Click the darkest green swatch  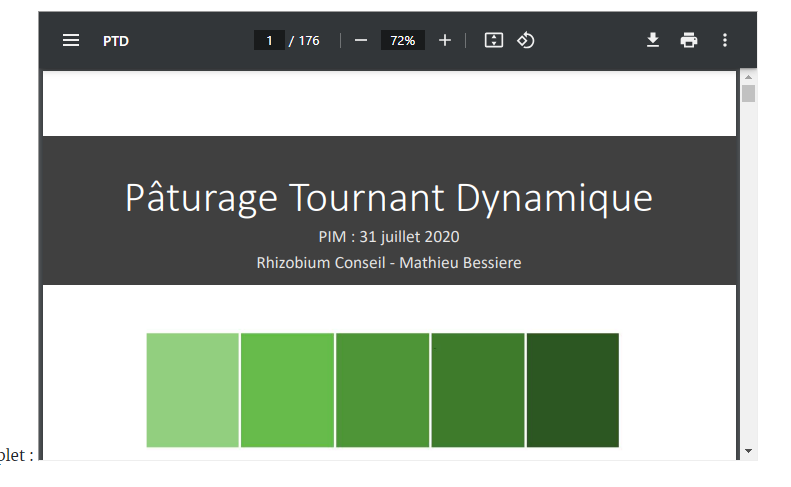point(573,390)
